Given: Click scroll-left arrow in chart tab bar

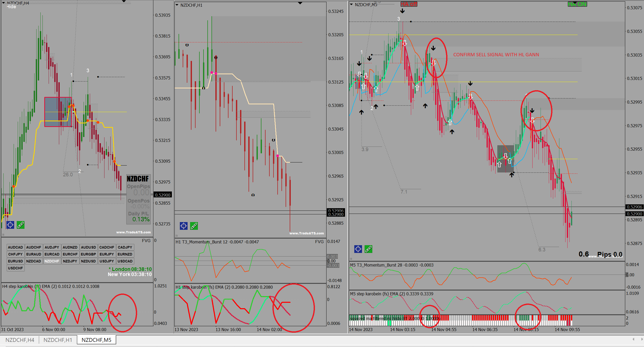Looking at the screenshot, I should pos(633,340).
